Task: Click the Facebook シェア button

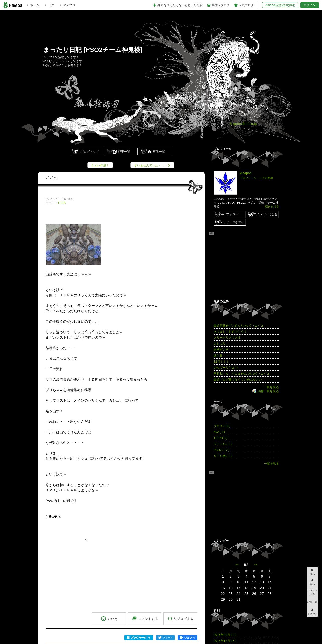Action: [x=187, y=638]
